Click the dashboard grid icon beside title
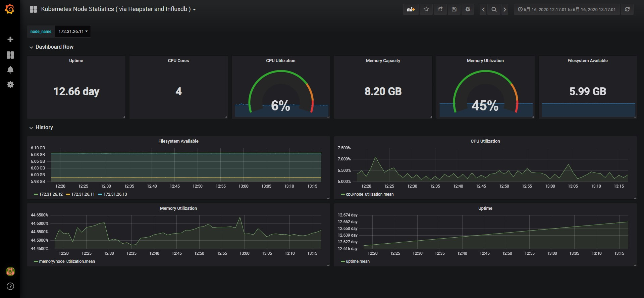Viewport: 644px width, 298px height. tap(33, 9)
